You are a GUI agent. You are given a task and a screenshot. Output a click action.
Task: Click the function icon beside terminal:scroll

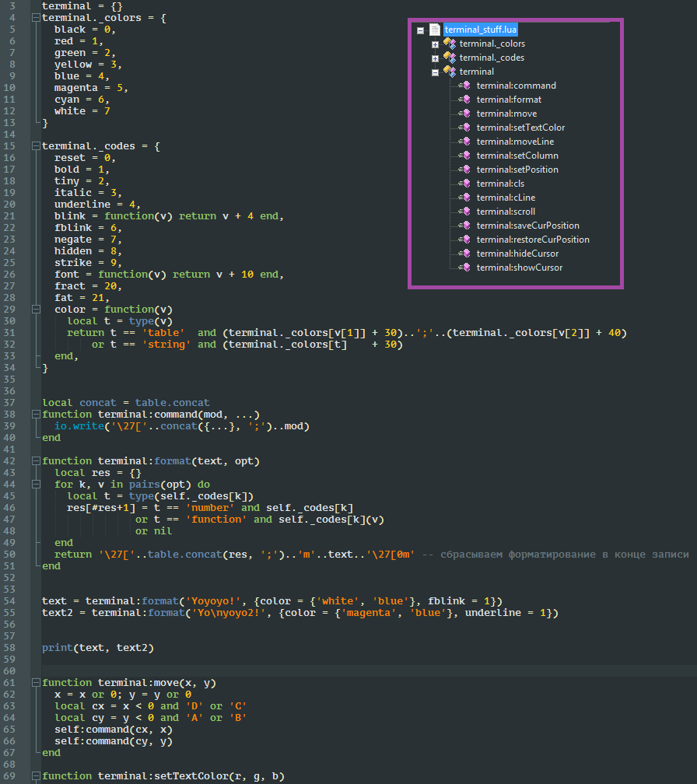click(466, 212)
